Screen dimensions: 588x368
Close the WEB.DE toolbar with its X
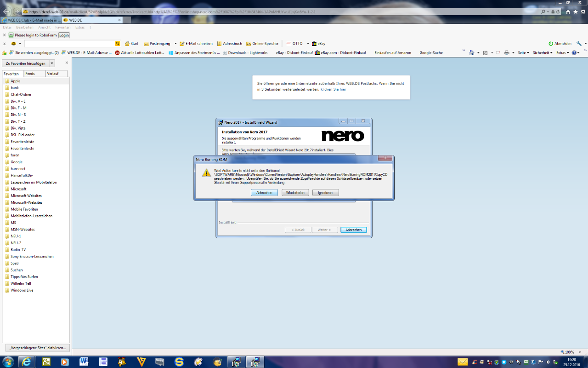click(5, 43)
